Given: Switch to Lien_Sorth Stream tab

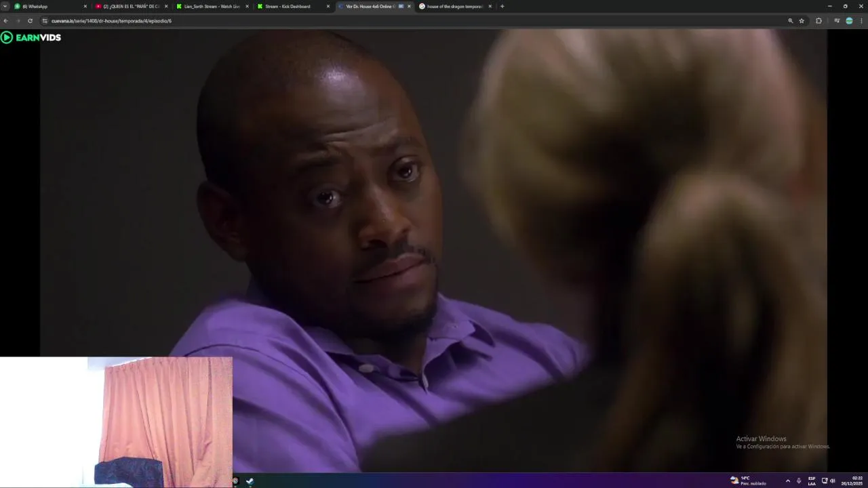Looking at the screenshot, I should tap(212, 6).
